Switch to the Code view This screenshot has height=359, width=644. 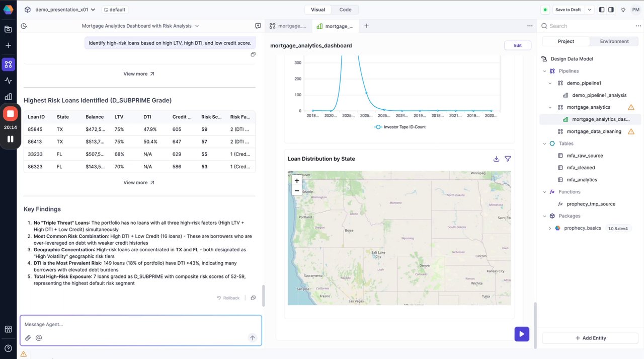[x=345, y=10]
